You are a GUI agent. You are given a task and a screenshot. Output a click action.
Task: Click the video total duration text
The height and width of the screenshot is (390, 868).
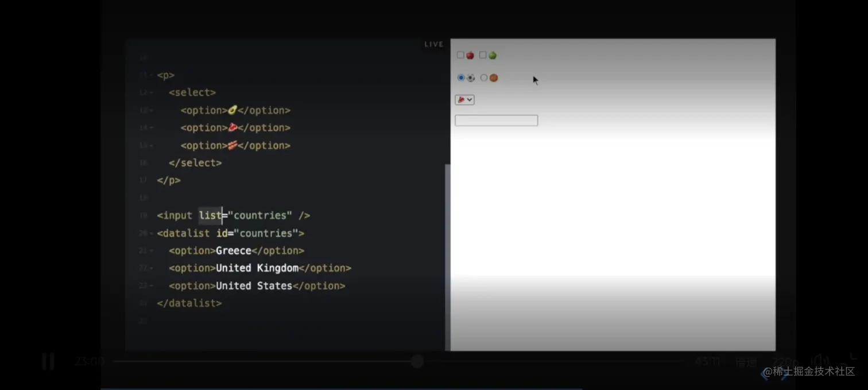(707, 361)
